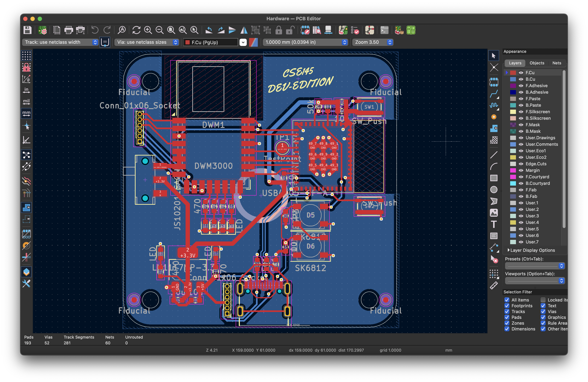Select the Draw Line tool
Screen dimensions: 588x382
pos(494,155)
